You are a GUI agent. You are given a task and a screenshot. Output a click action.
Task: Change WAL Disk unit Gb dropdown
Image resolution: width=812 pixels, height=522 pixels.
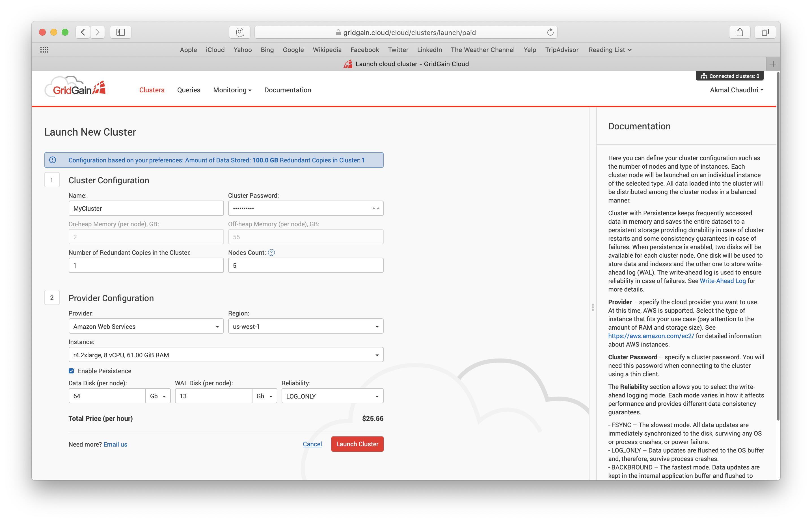click(265, 396)
